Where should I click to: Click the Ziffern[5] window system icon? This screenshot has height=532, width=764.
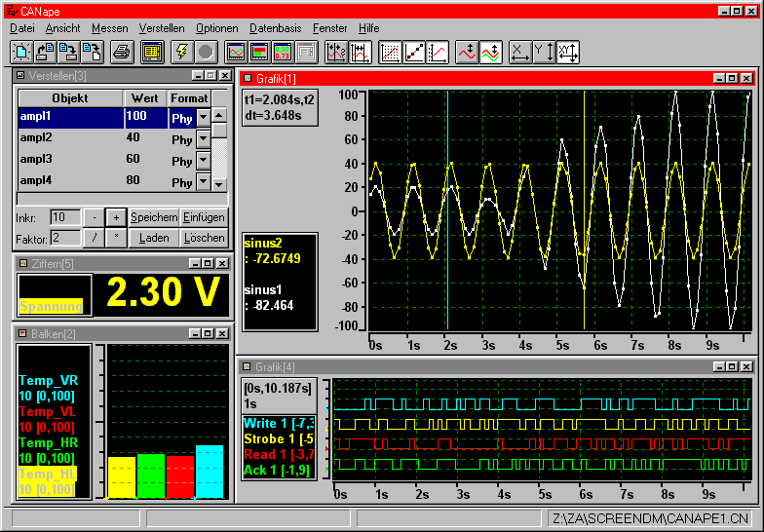tap(22, 263)
